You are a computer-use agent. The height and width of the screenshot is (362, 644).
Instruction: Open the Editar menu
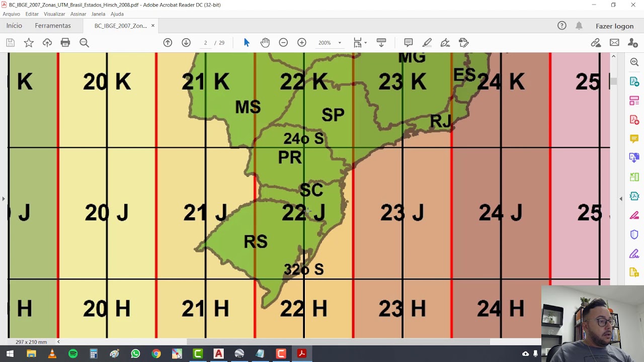(x=32, y=14)
